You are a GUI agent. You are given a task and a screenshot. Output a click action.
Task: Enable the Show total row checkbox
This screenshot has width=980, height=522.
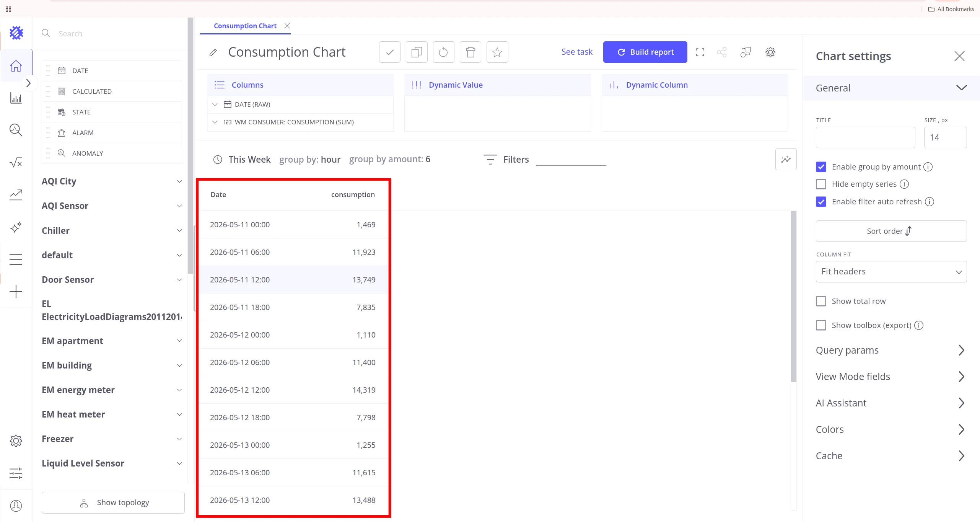[821, 301]
